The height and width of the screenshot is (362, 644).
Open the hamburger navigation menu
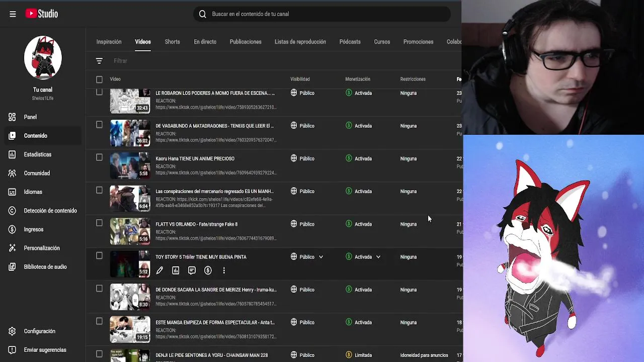[13, 14]
